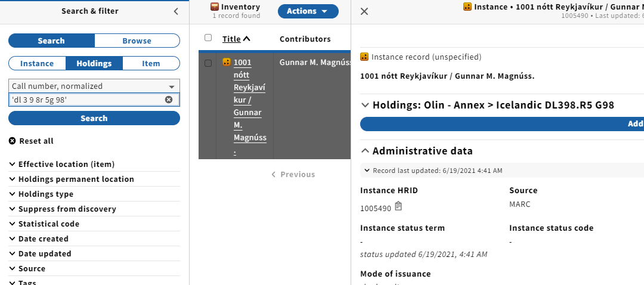Image resolution: width=644 pixels, height=285 pixels.
Task: Switch to the Search mode toggle
Action: [51, 41]
